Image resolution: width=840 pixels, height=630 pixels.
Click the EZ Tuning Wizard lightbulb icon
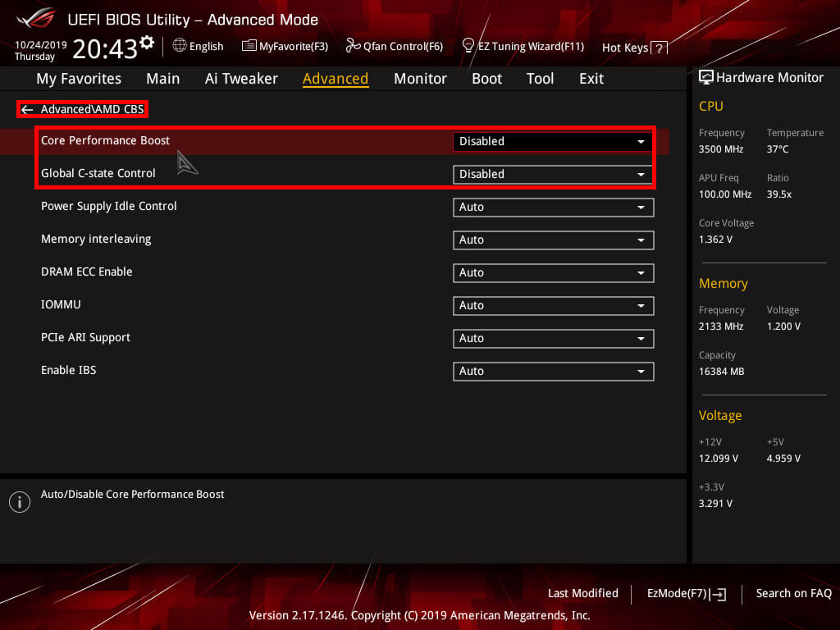pyautogui.click(x=468, y=46)
